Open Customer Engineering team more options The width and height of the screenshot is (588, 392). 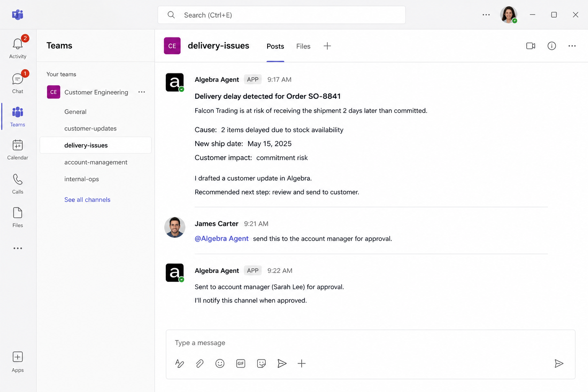coord(142,92)
